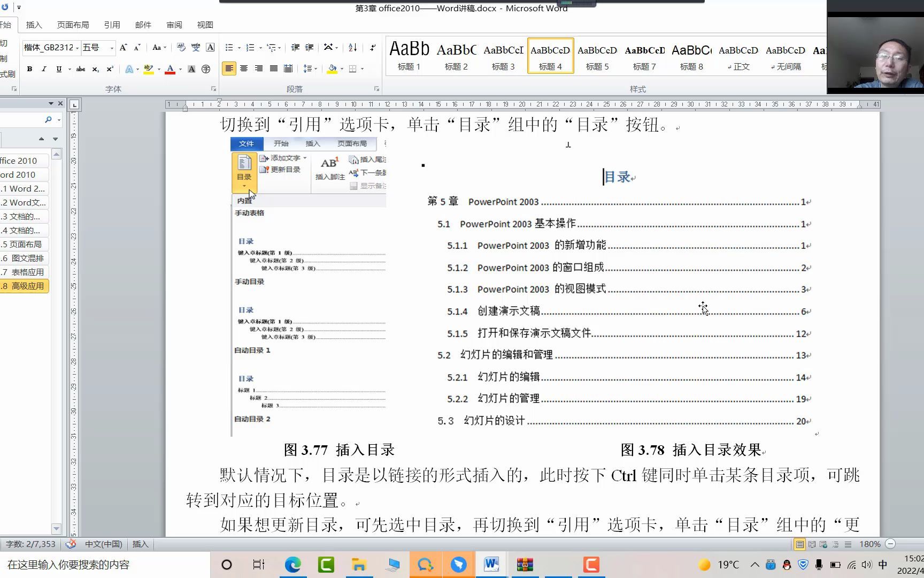This screenshot has height=578, width=924.
Task: Open the 视图 ribbon tab
Action: (x=205, y=25)
